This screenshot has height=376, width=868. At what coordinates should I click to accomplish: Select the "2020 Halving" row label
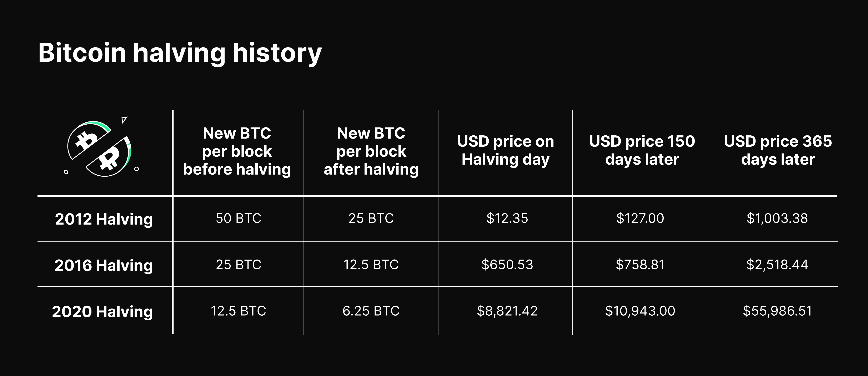coord(102,311)
